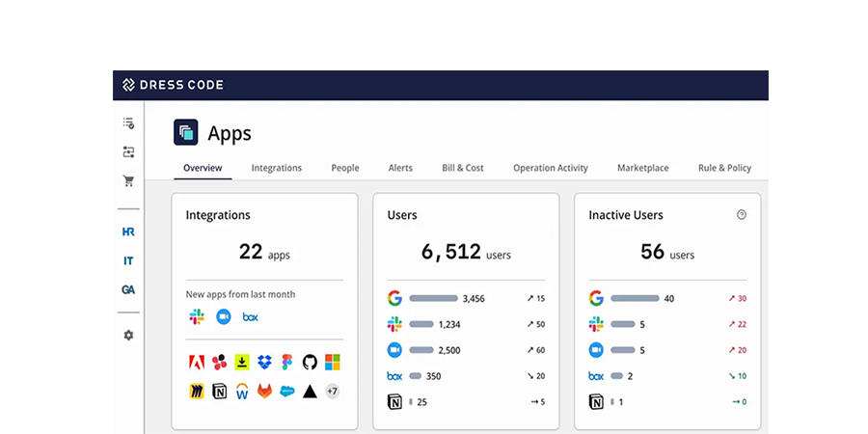Click the GitHub icon in Integrations

[x=310, y=363]
